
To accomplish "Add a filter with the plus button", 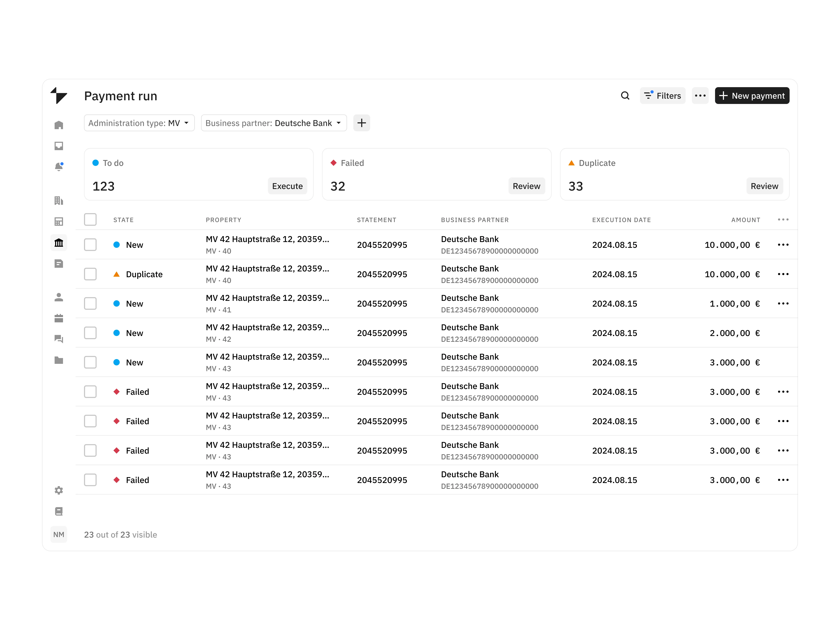I will pyautogui.click(x=362, y=123).
